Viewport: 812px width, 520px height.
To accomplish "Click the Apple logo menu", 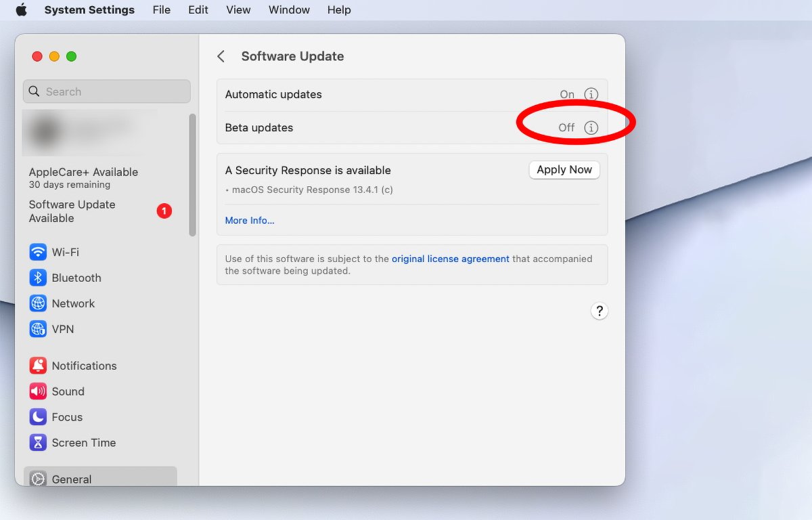I will [22, 9].
